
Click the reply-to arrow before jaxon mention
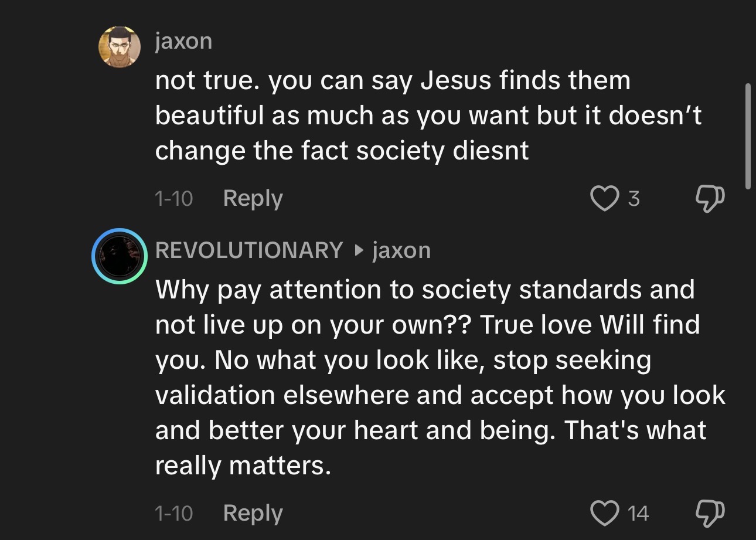(359, 251)
